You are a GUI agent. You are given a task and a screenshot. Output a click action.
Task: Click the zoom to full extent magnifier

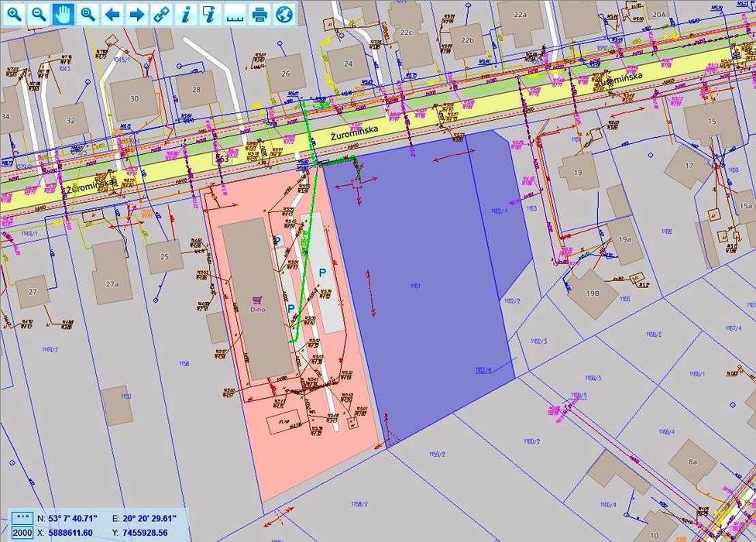[x=88, y=14]
